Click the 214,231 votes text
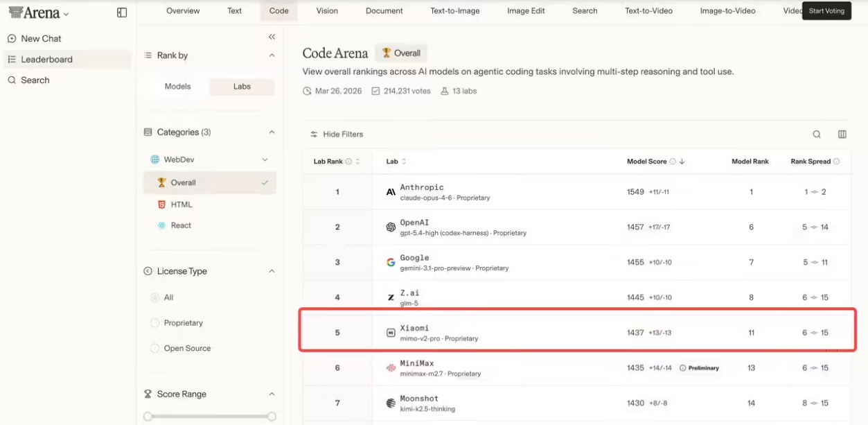 point(407,91)
